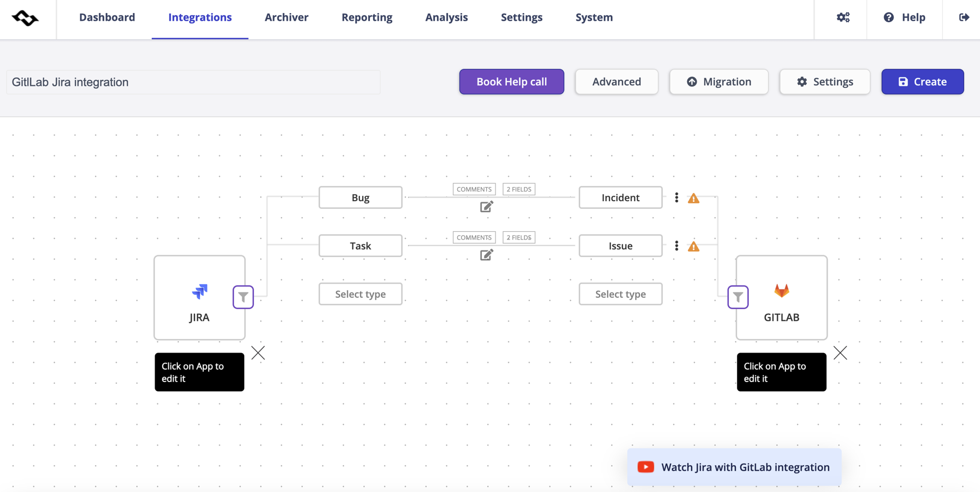Open the Jira Select type dropdown

361,294
